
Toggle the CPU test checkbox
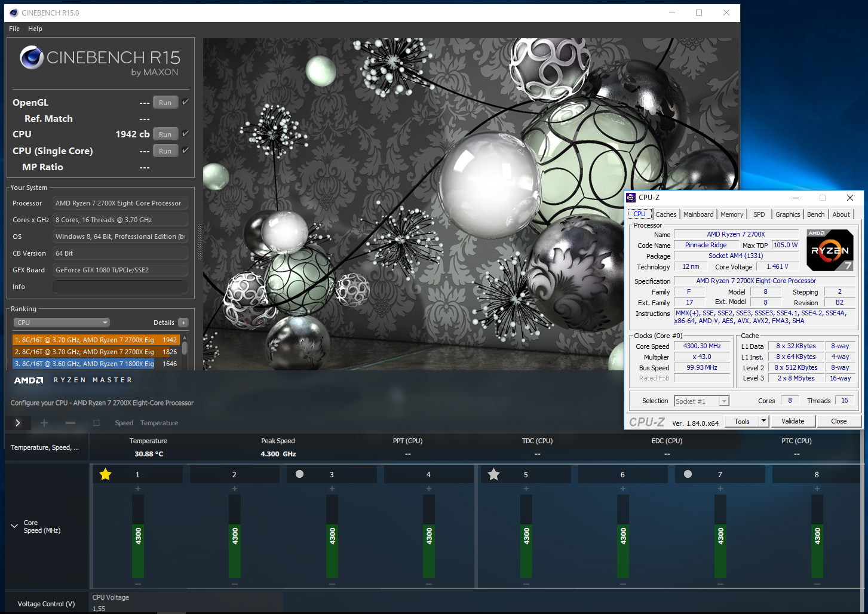coord(185,134)
